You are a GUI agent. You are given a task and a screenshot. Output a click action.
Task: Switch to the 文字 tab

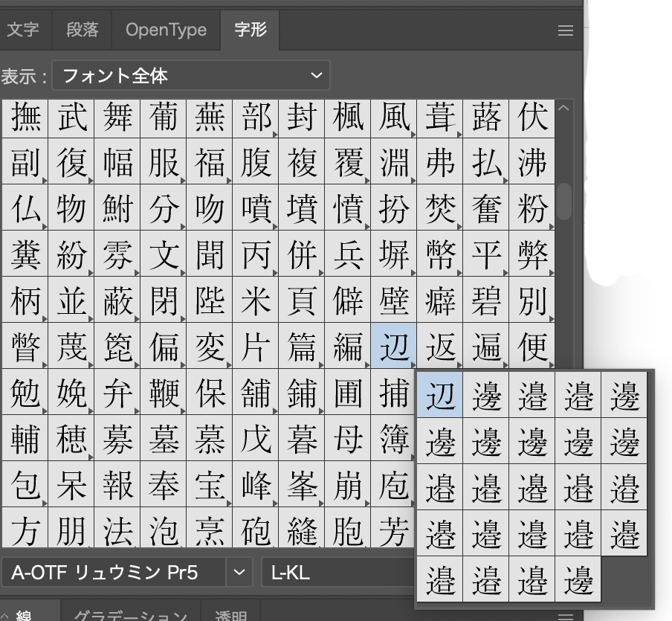[23, 30]
